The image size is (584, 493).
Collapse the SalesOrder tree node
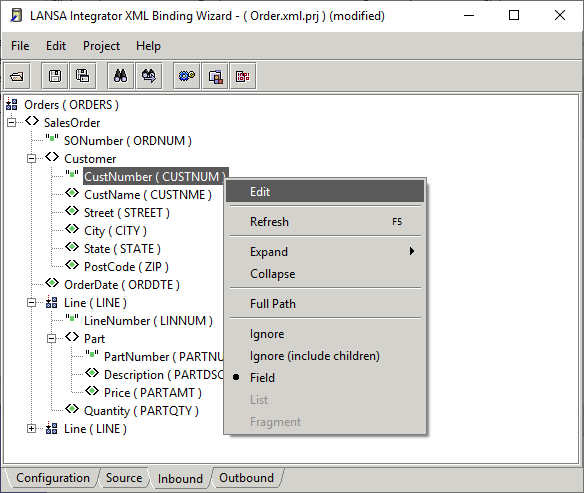pyautogui.click(x=12, y=123)
